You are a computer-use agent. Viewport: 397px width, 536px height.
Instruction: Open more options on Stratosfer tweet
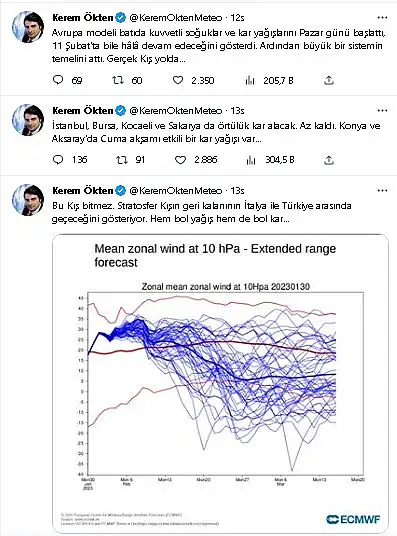(x=382, y=190)
